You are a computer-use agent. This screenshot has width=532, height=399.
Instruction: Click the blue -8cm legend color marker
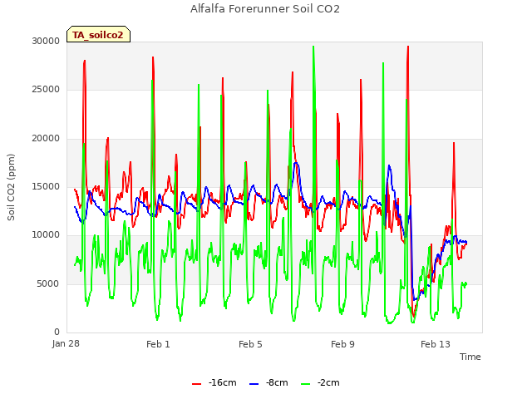click(x=254, y=384)
